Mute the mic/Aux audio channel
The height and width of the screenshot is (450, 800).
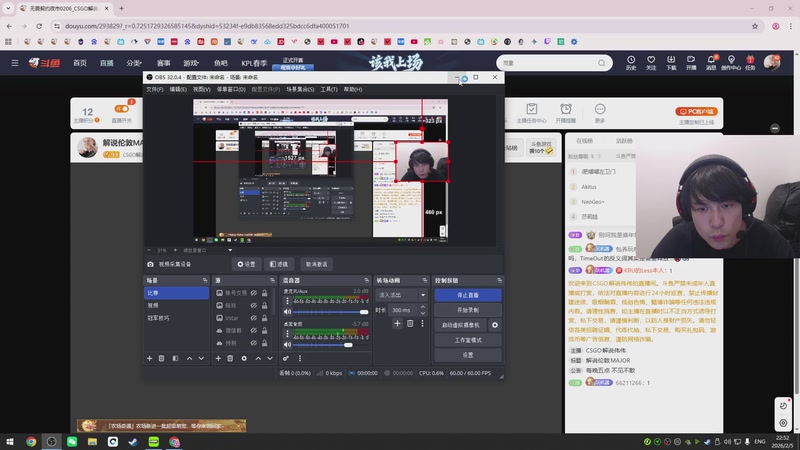[x=287, y=312]
